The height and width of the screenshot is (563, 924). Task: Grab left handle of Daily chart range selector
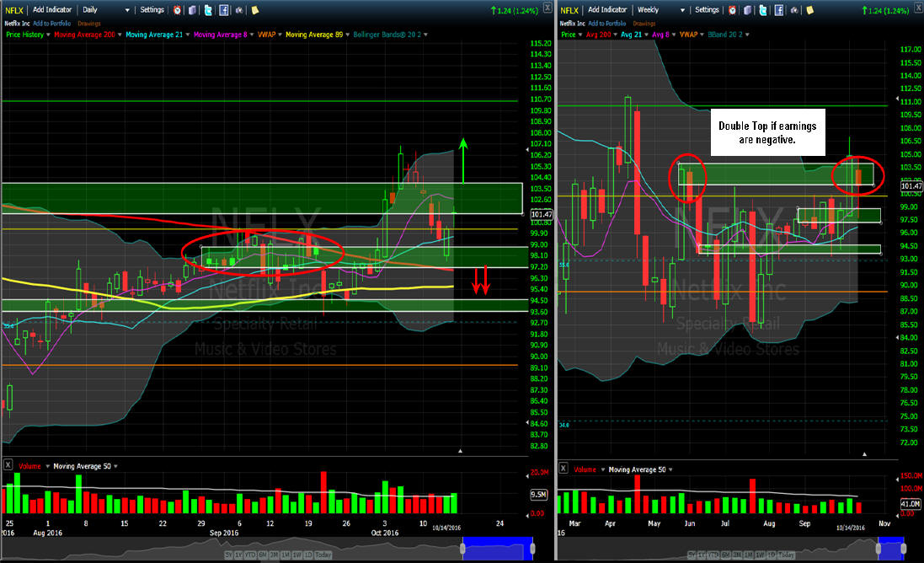click(x=462, y=549)
